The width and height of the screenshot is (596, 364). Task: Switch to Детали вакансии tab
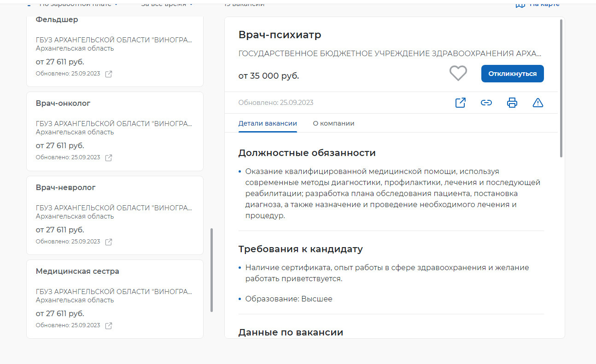[268, 123]
